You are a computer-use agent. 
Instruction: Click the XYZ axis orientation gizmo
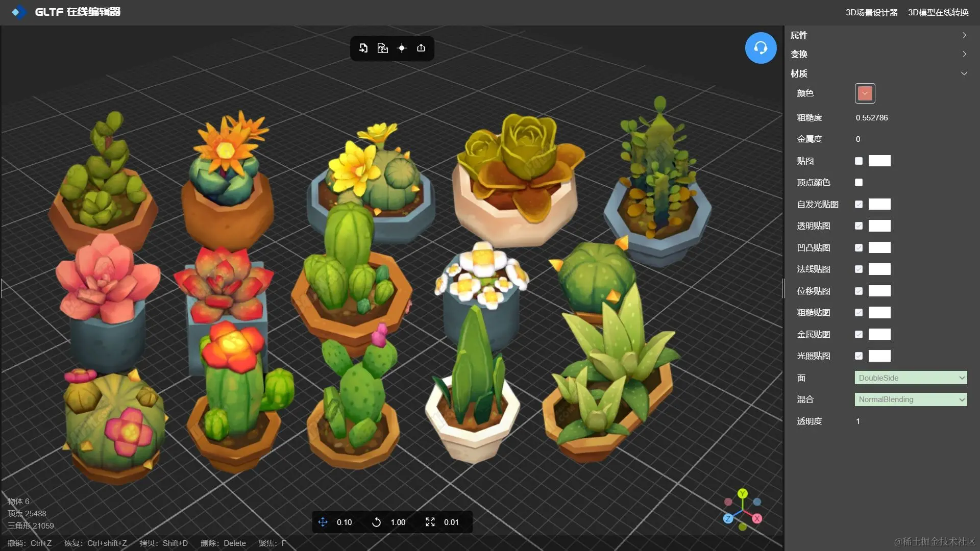[743, 509]
